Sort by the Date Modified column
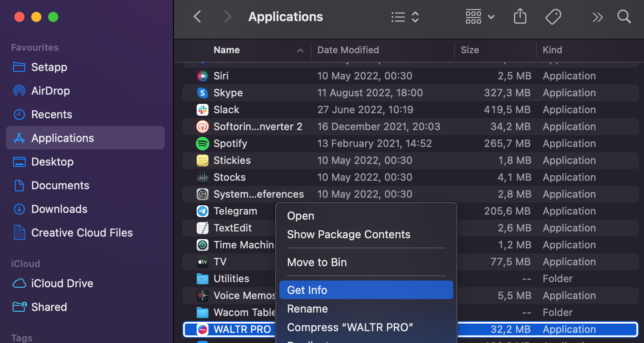 click(x=348, y=50)
